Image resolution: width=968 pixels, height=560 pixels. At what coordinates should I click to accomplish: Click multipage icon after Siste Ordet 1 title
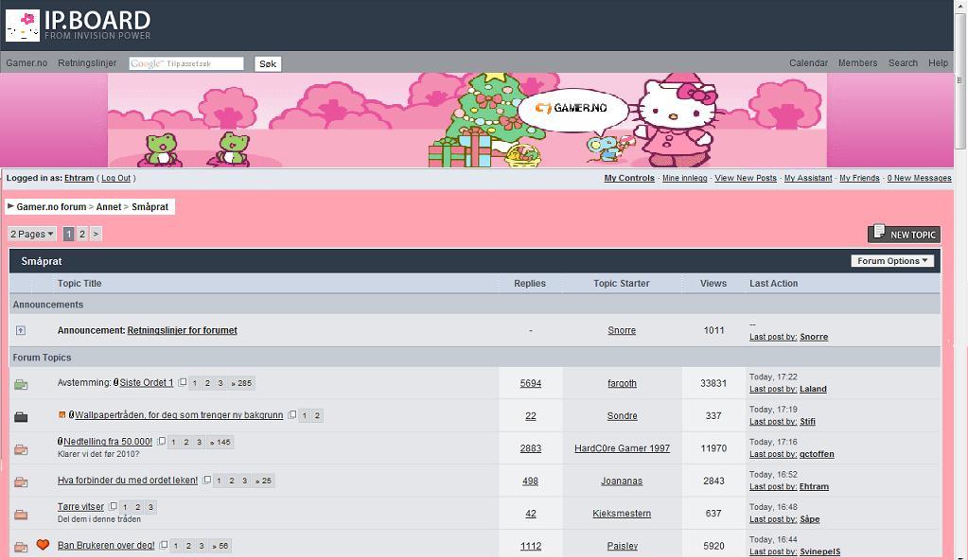(x=182, y=382)
